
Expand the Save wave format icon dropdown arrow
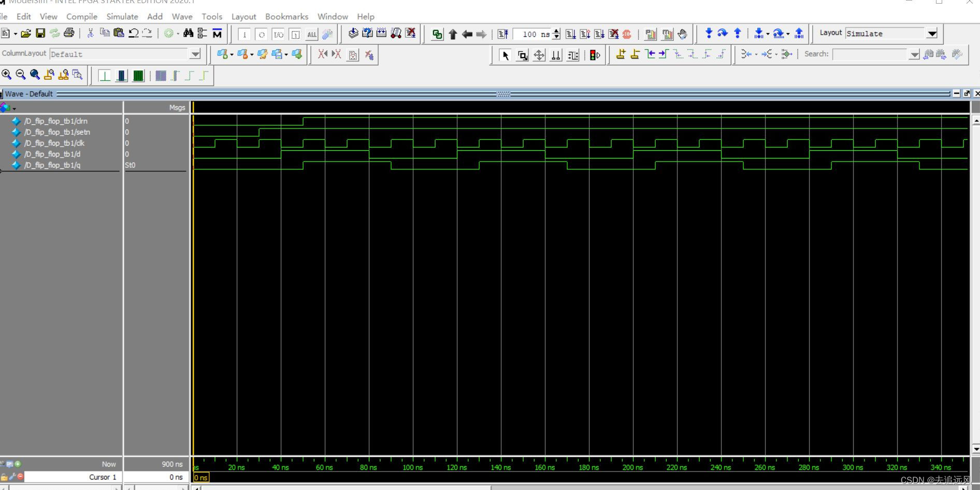(286, 54)
